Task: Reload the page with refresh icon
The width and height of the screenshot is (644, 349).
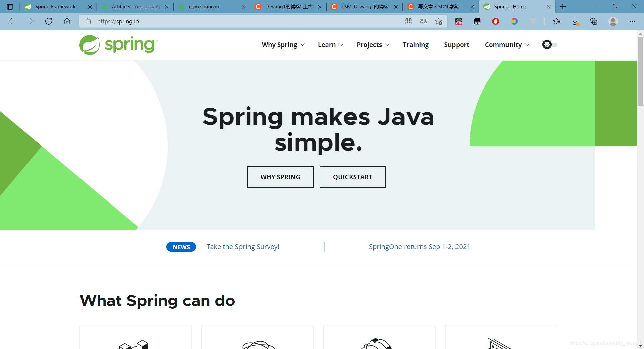Action: 49,21
